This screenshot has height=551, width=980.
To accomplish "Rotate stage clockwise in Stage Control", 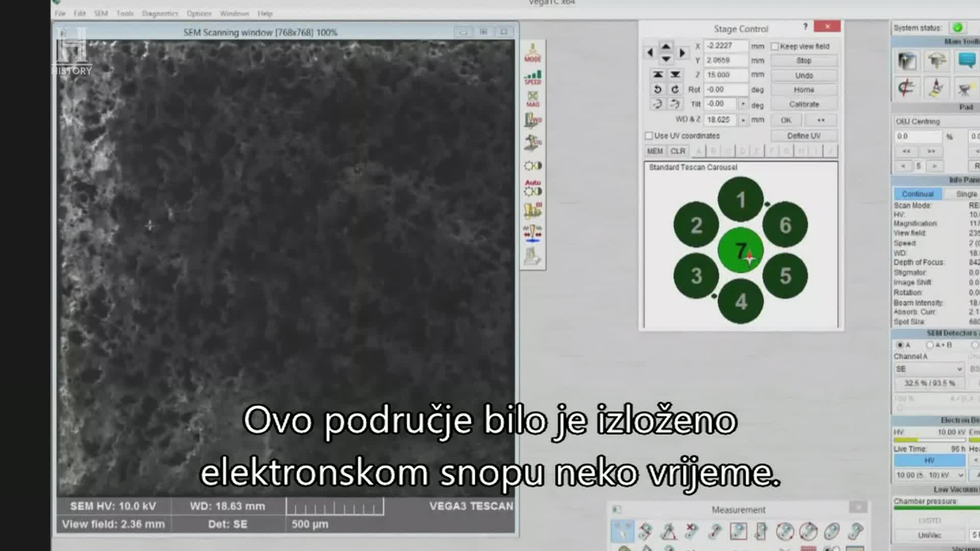I will click(x=675, y=89).
